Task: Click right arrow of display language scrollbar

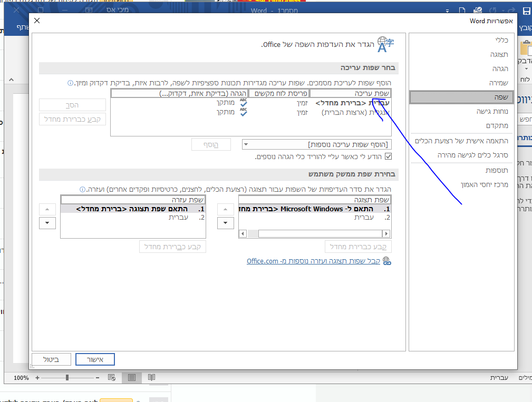Action: coord(386,233)
